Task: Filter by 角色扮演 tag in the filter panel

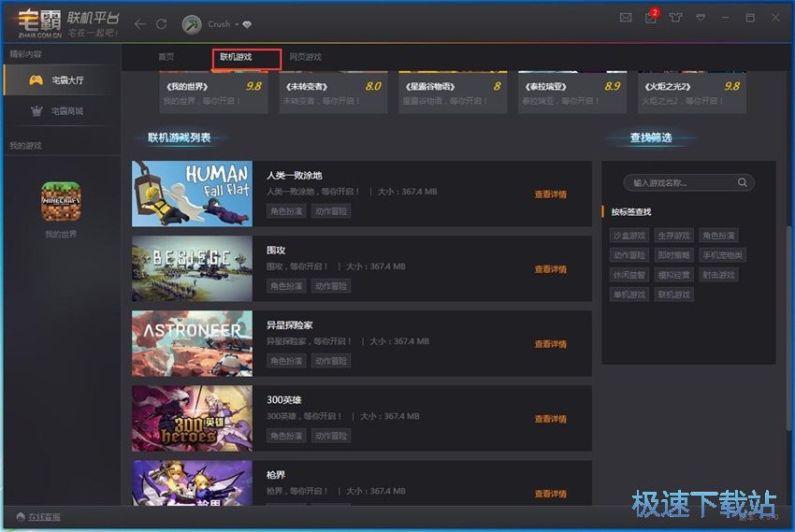Action: (718, 236)
